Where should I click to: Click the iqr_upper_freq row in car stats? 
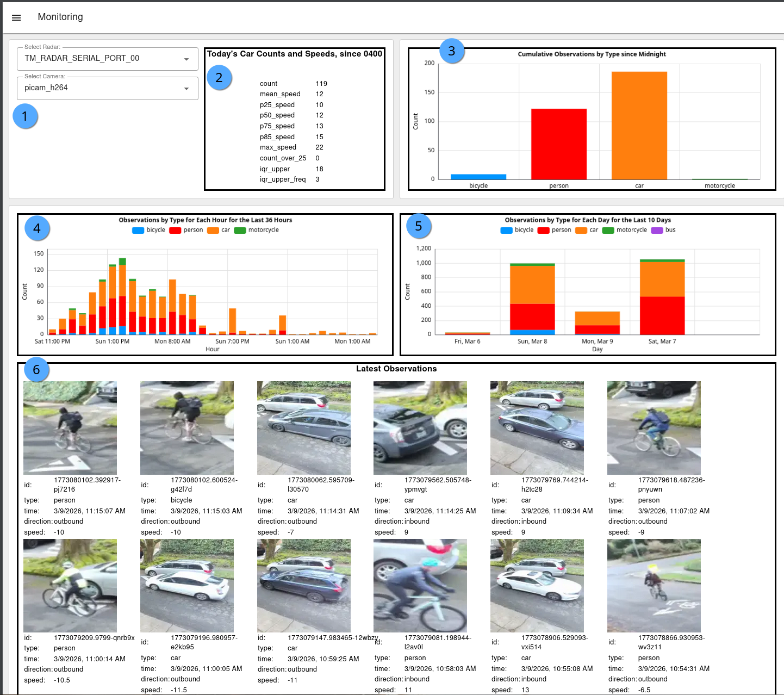(x=294, y=179)
